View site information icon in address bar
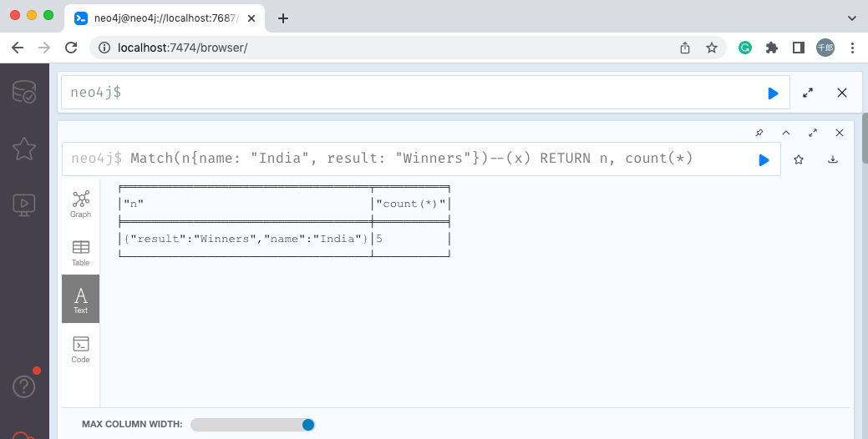 pyautogui.click(x=104, y=48)
